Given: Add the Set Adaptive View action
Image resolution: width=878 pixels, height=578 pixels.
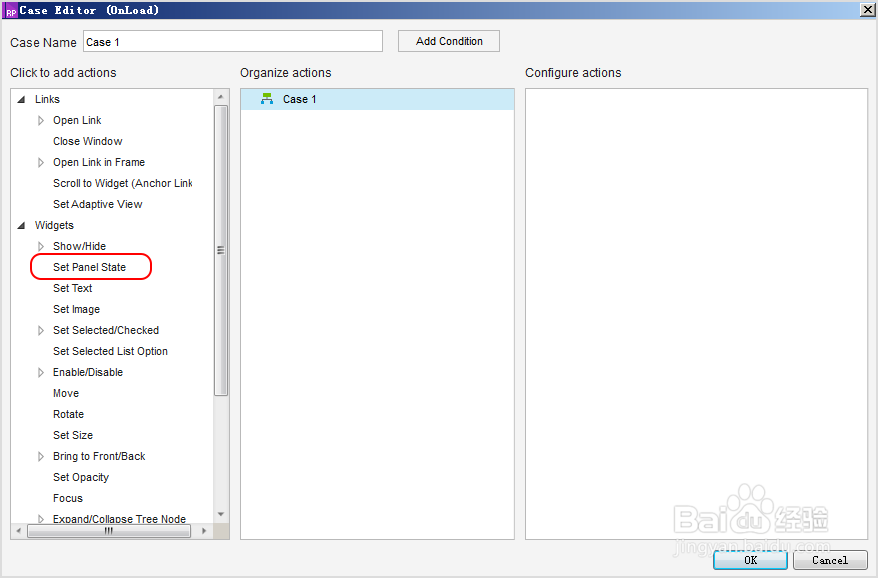Looking at the screenshot, I should point(97,204).
